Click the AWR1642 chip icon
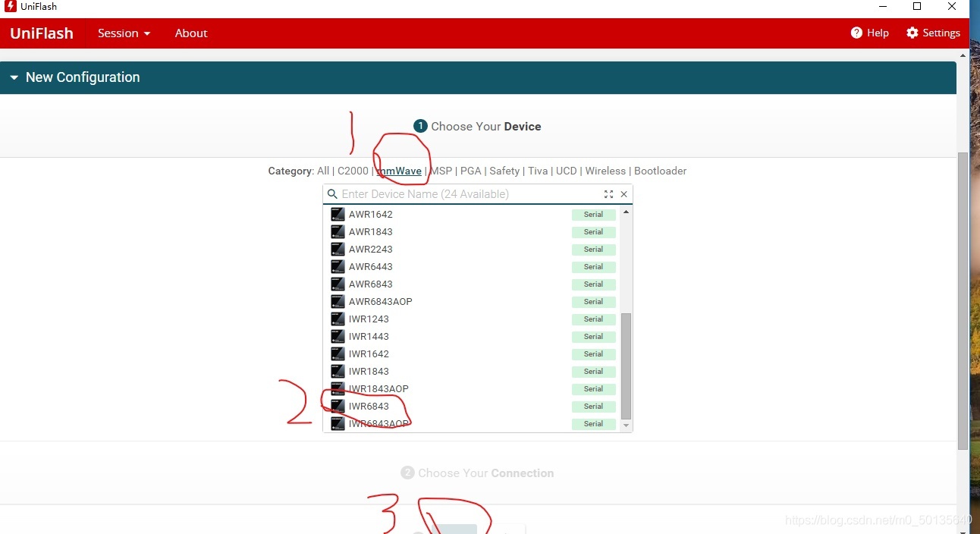The height and width of the screenshot is (534, 980). click(x=338, y=215)
